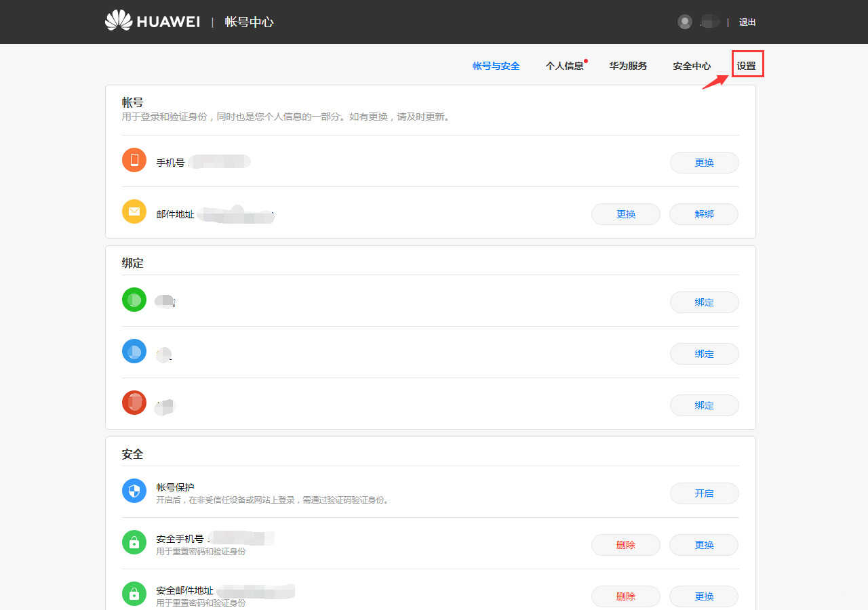Open the 华为服务 tab
Image resolution: width=868 pixels, height=610 pixels.
point(628,66)
